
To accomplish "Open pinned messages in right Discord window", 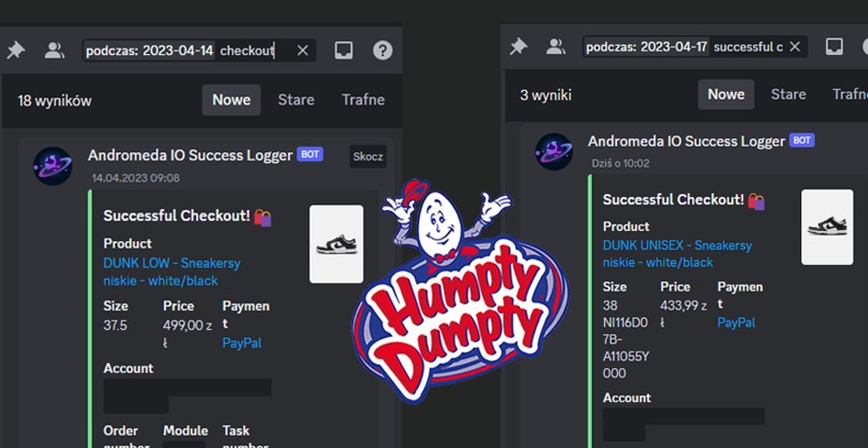I will [519, 47].
